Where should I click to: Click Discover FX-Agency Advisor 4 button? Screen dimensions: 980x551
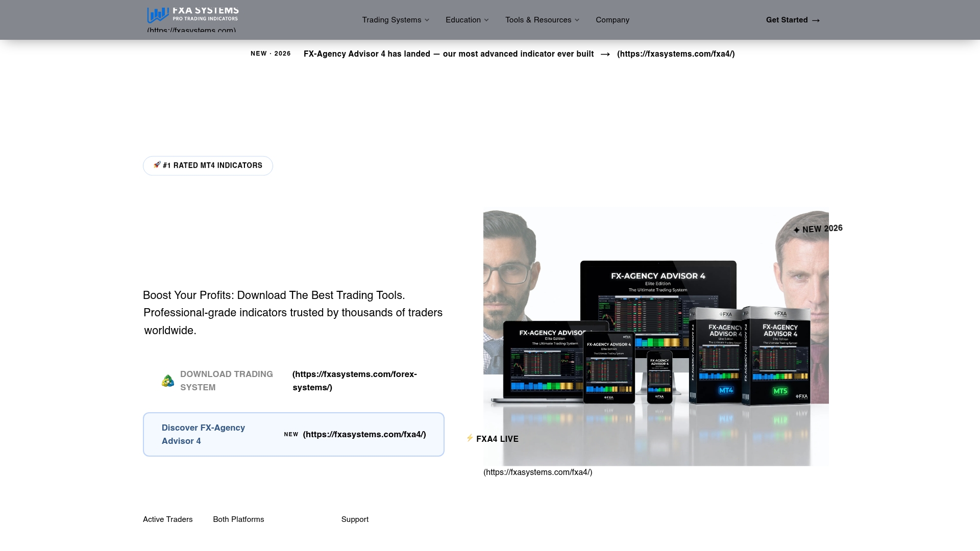[293, 434]
